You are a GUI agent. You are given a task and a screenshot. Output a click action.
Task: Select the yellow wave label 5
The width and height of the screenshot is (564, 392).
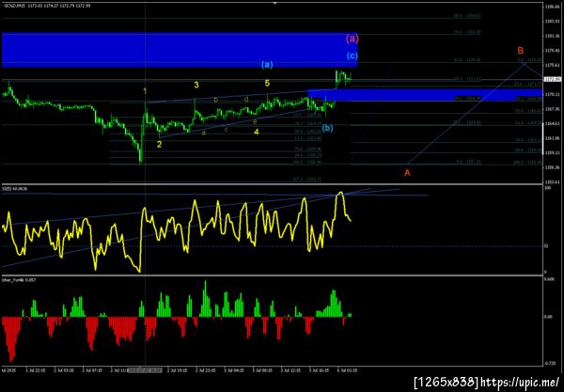pos(267,83)
